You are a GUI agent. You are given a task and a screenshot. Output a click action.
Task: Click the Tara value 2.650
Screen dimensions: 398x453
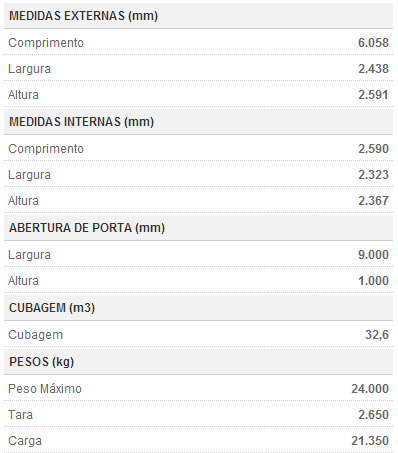click(373, 415)
